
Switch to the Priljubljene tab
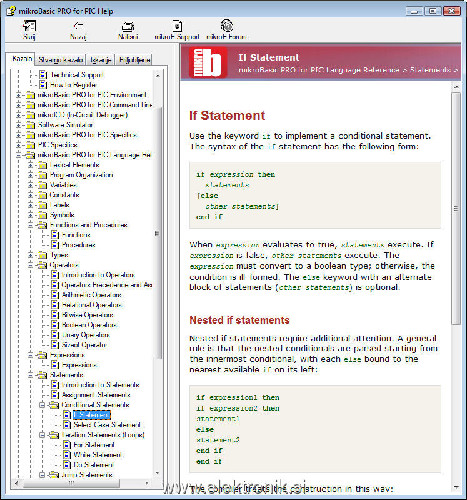(x=134, y=60)
